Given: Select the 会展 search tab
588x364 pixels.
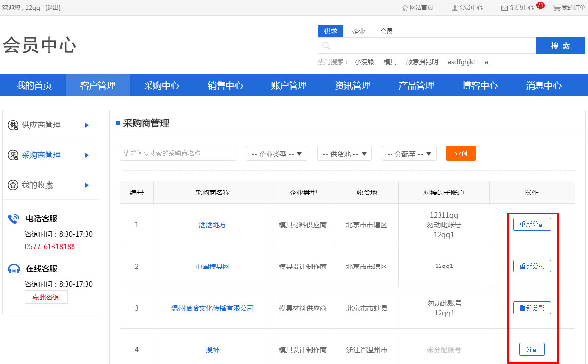Looking at the screenshot, I should coord(387,31).
